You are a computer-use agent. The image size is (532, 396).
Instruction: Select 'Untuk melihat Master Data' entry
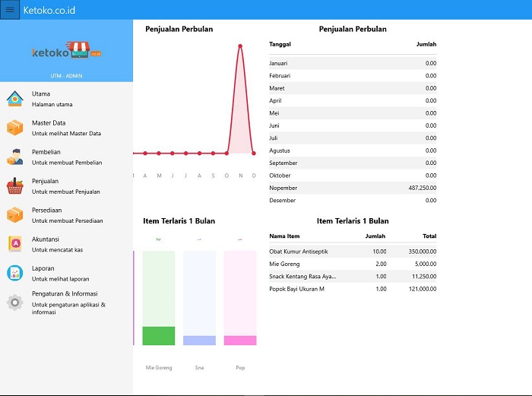(x=66, y=134)
